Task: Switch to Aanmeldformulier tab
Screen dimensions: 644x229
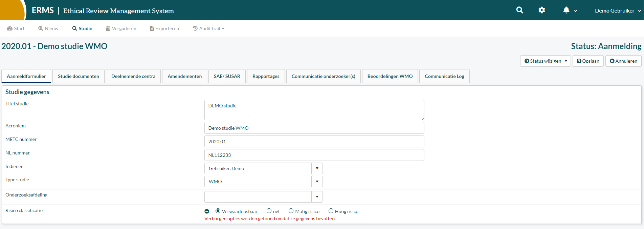Action: point(26,76)
